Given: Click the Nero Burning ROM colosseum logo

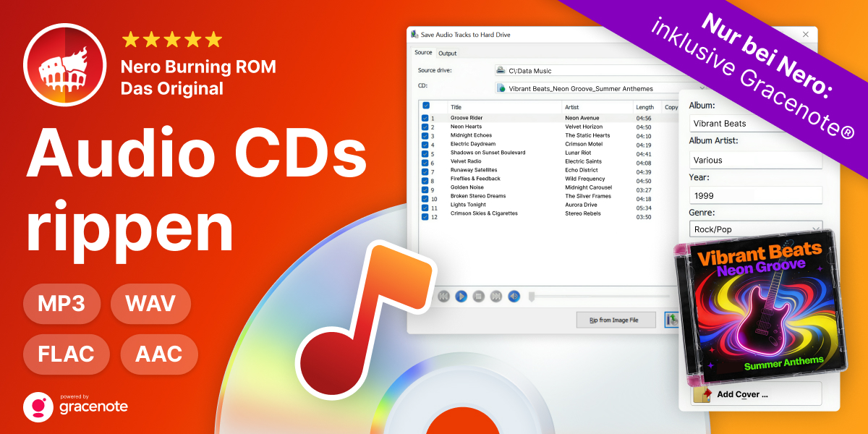Looking at the screenshot, I should 67,67.
